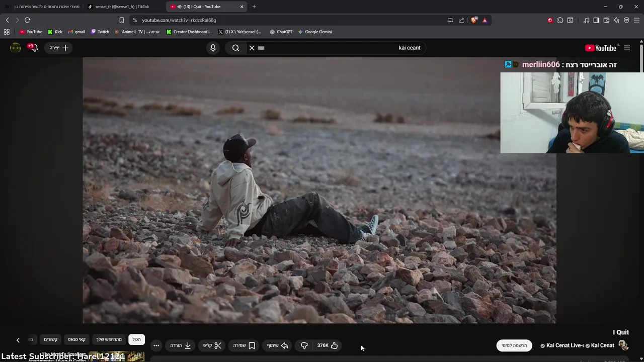Open the more actions three dots button
The height and width of the screenshot is (362, 644).
pyautogui.click(x=156, y=345)
